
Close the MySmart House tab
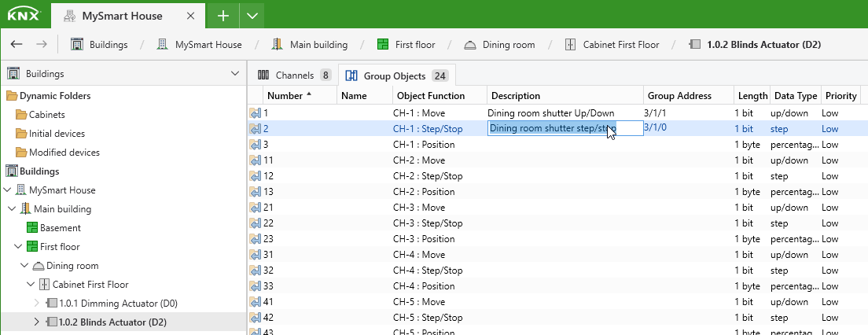(190, 16)
